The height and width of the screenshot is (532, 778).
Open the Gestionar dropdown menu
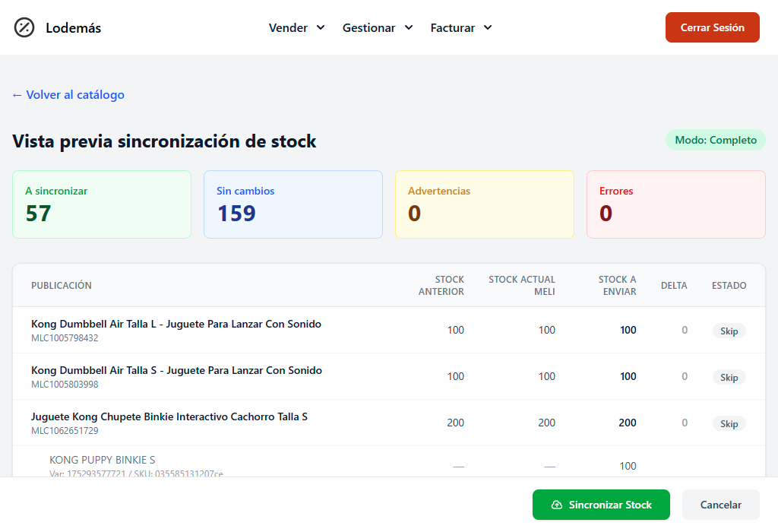point(378,28)
